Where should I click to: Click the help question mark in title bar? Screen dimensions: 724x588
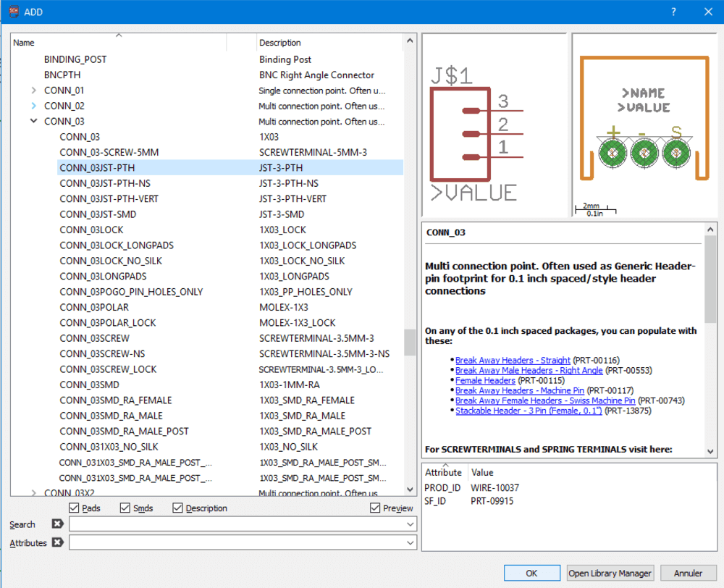tap(673, 12)
